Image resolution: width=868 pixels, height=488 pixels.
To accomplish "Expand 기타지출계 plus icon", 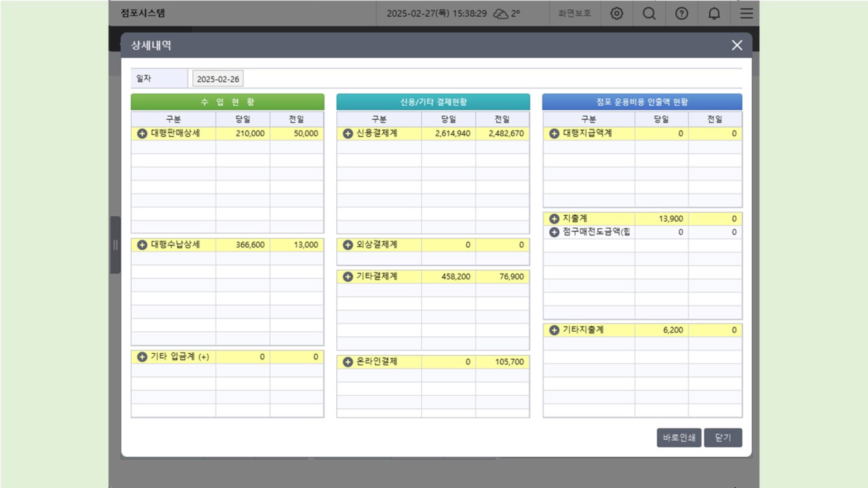I will coord(554,330).
